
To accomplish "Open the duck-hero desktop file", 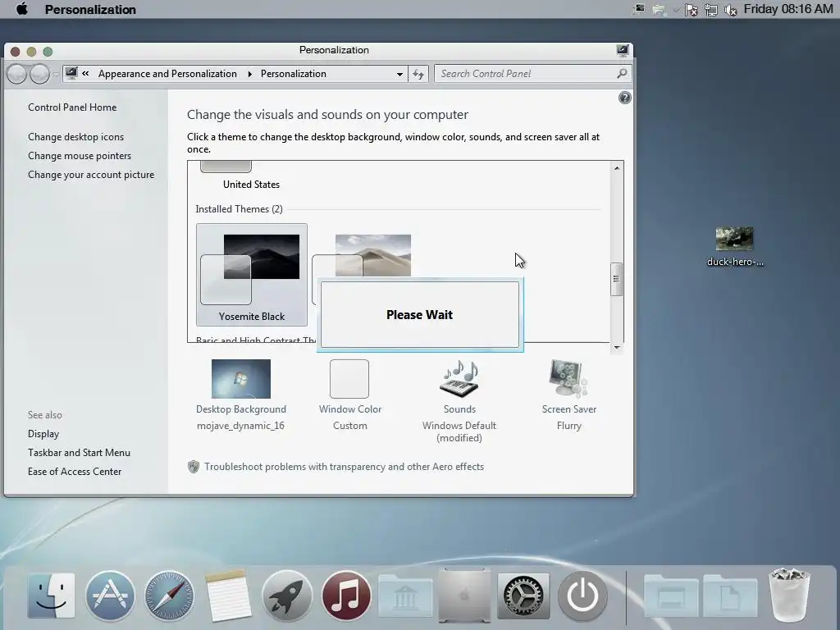I will (735, 246).
